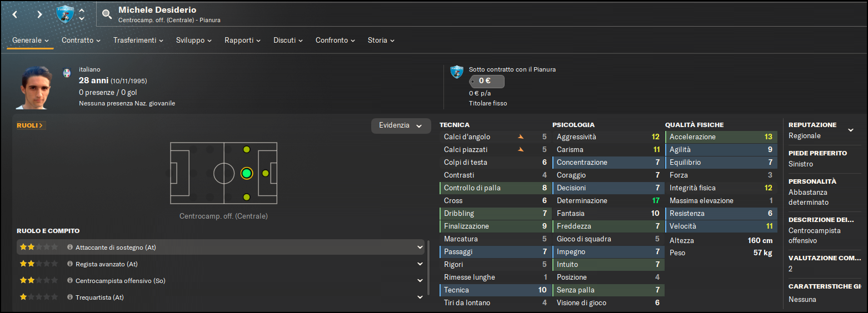Viewport: 868px width, 313px height.
Task: Select the lower attacking midfield position dot
Action: pyautogui.click(x=246, y=197)
